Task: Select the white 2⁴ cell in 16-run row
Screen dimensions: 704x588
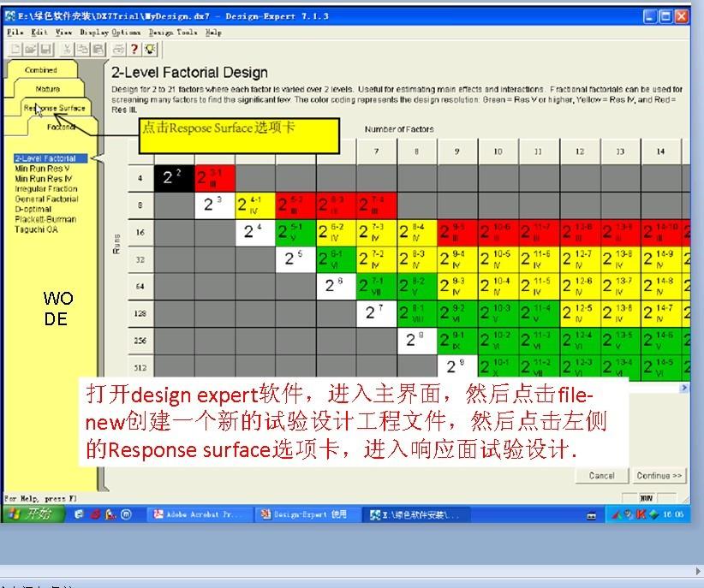Action: coord(255,233)
